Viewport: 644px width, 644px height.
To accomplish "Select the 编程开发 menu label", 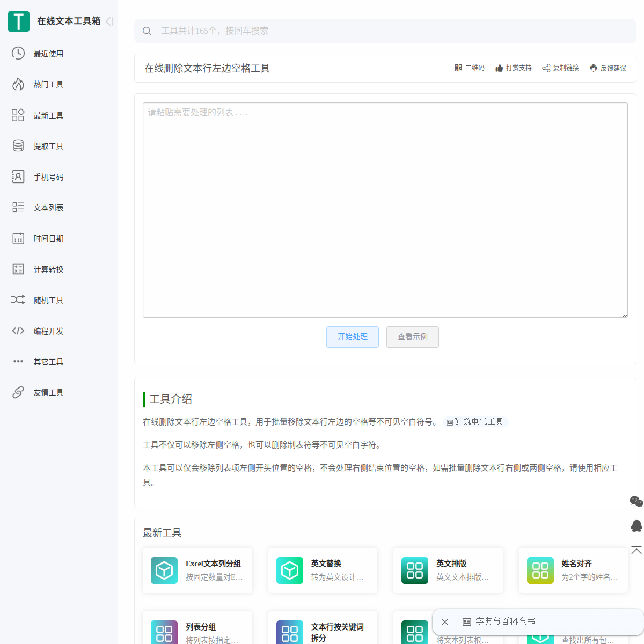I will 48,331.
